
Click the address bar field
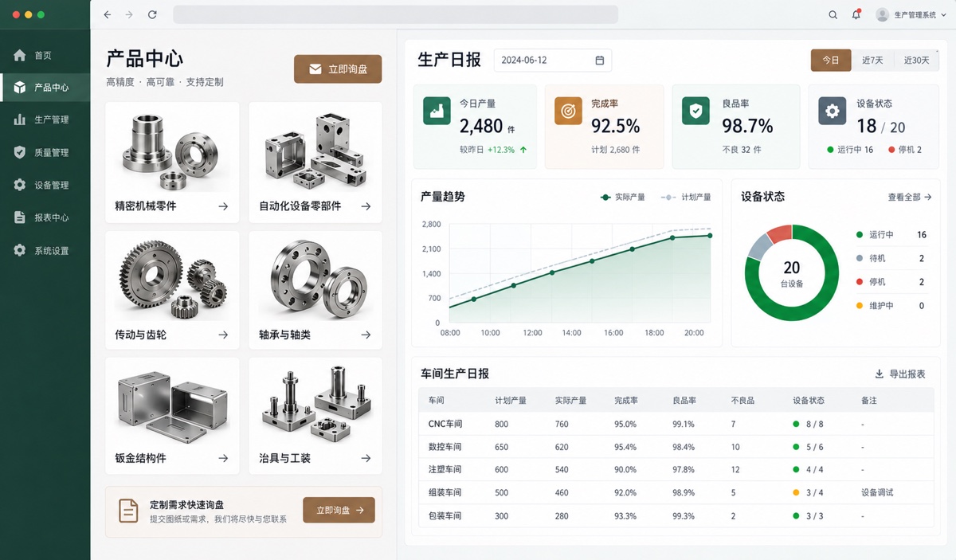tap(395, 14)
